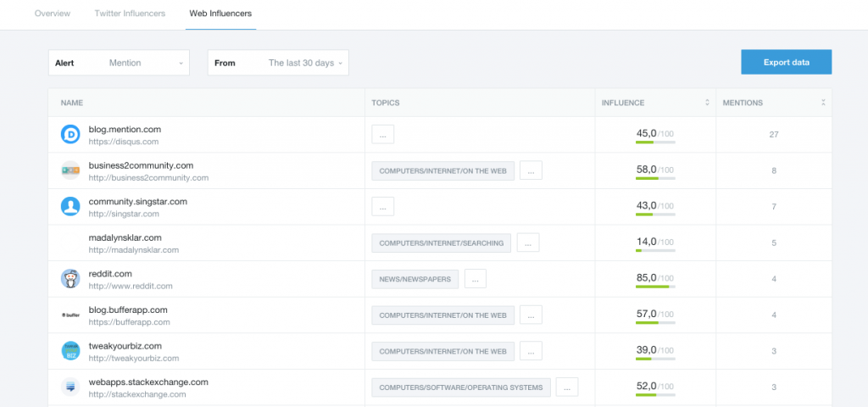This screenshot has height=407, width=868.
Task: Click the business2community.com site logo
Action: point(70,170)
